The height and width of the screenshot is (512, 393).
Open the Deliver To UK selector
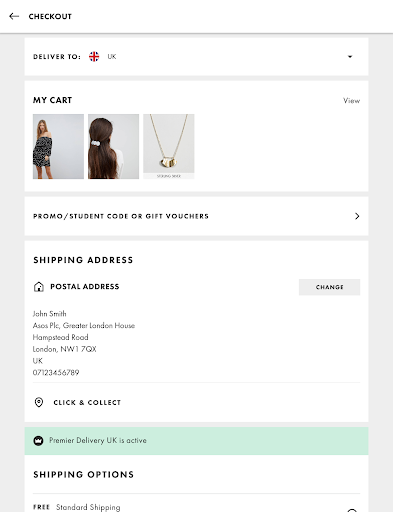point(196,57)
